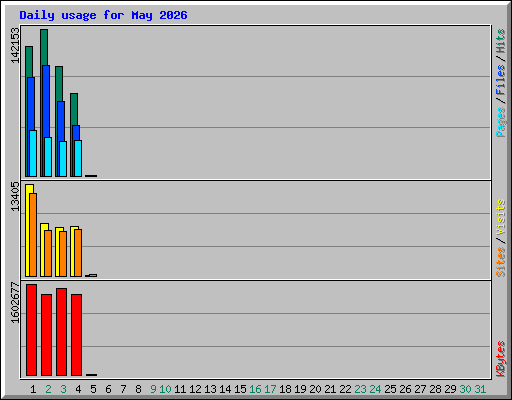
Task: Click the Hits legend label
Action: click(500, 41)
